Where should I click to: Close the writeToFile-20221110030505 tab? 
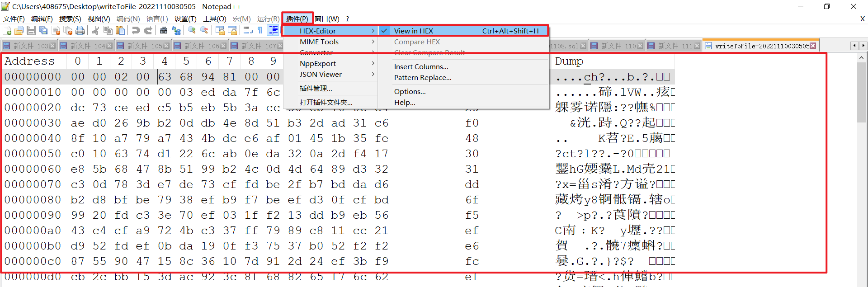tap(813, 46)
